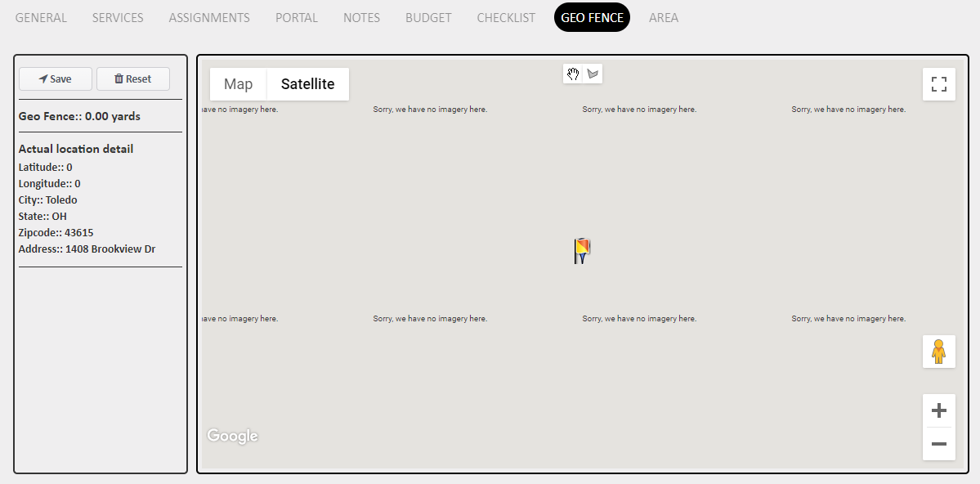Screen dimensions: 980x484
Task: Switch to the Portal tab
Action: [297, 17]
